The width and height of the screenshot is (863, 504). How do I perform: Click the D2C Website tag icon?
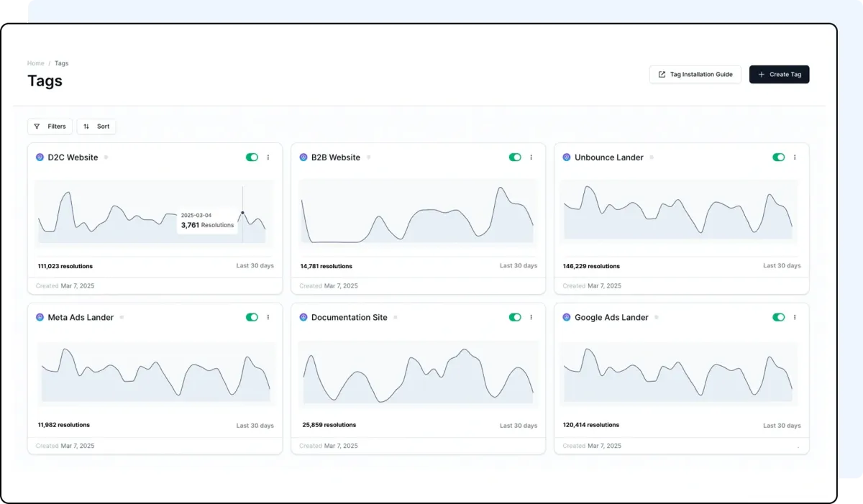[x=40, y=157]
